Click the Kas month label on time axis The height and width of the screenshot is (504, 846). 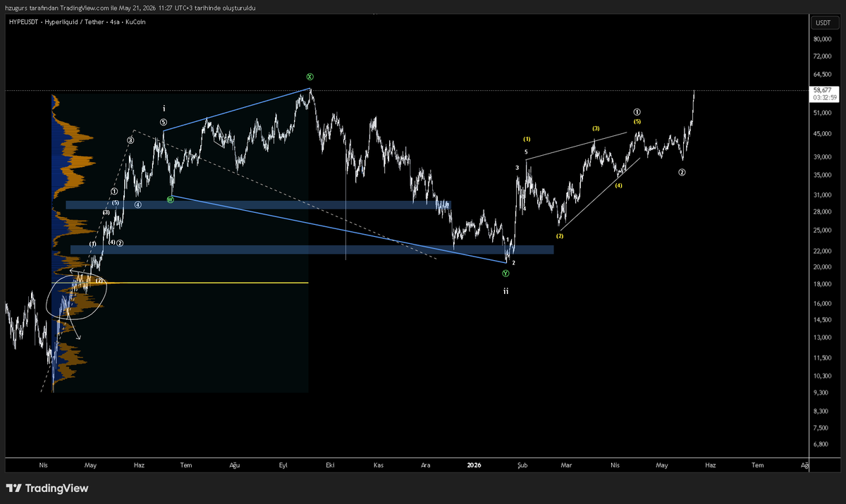coord(379,465)
